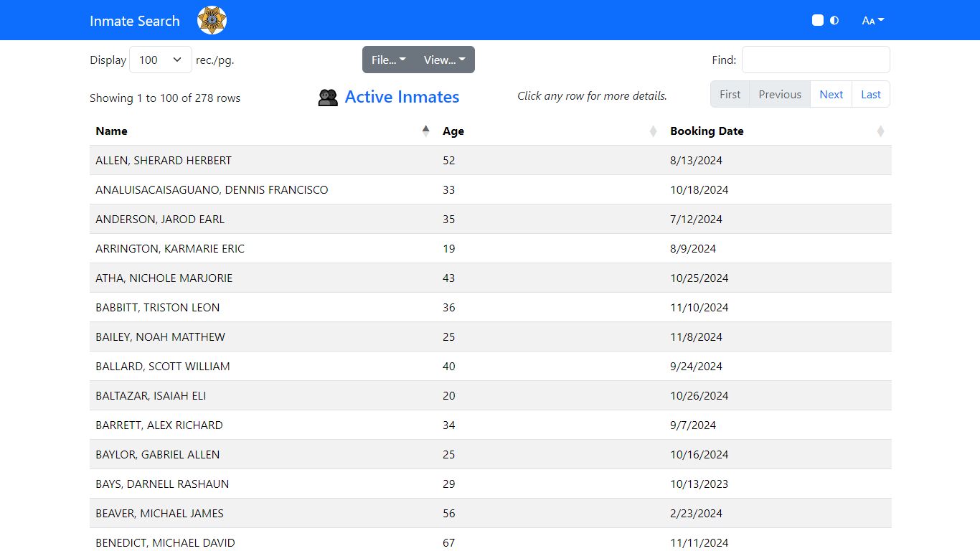Image resolution: width=980 pixels, height=551 pixels.
Task: Go to the Previous page
Action: 780,94
